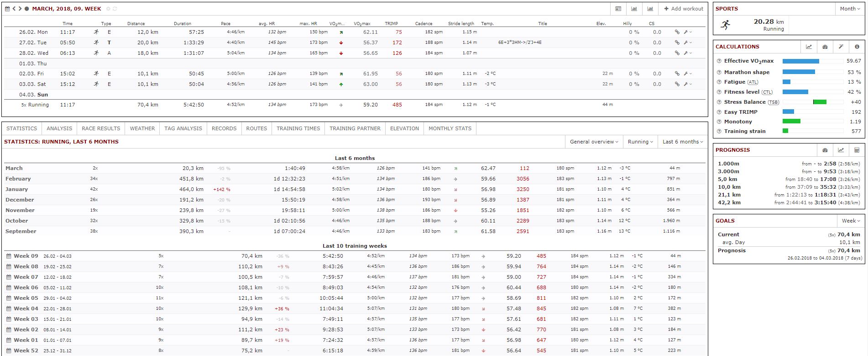Click the empty 01.03. Thu day row
The height and width of the screenshot is (356, 868).
click(x=355, y=64)
